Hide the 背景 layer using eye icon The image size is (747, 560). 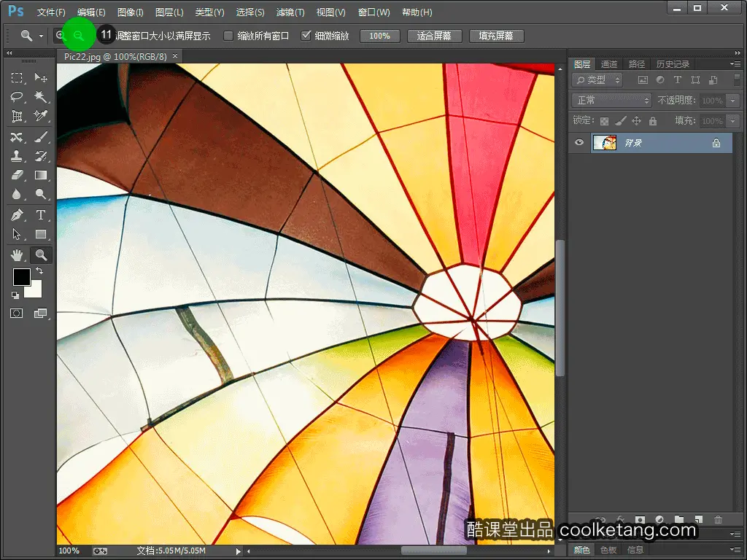click(579, 143)
